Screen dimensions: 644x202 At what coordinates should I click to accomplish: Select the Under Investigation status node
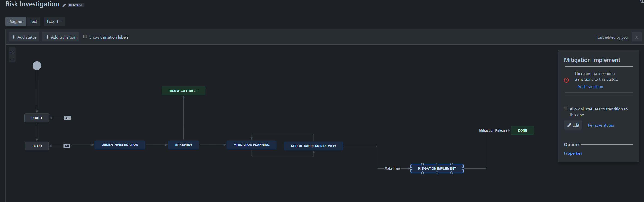(x=120, y=145)
